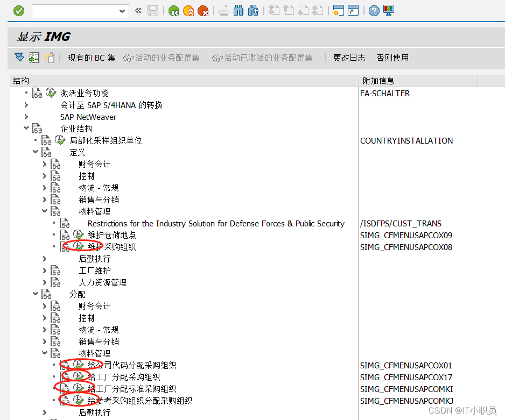
Task: Expand 控制 under 定义
Action: click(45, 176)
